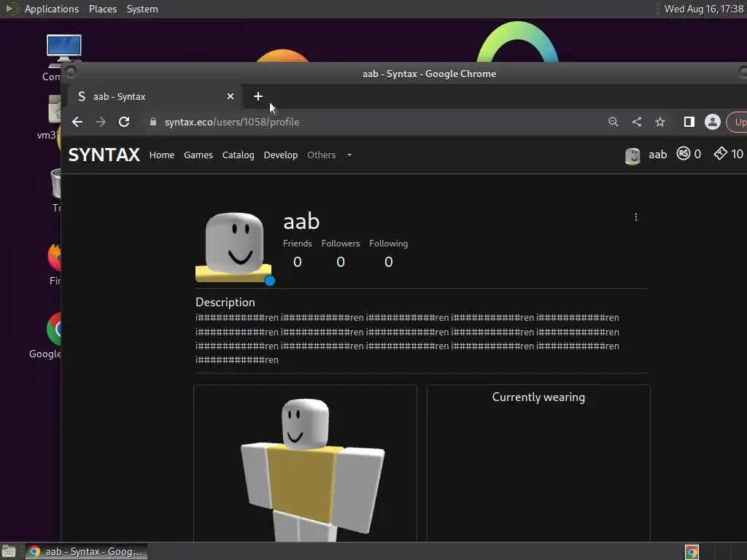Click the padlock site info icon
The image size is (747, 560).
tap(153, 122)
